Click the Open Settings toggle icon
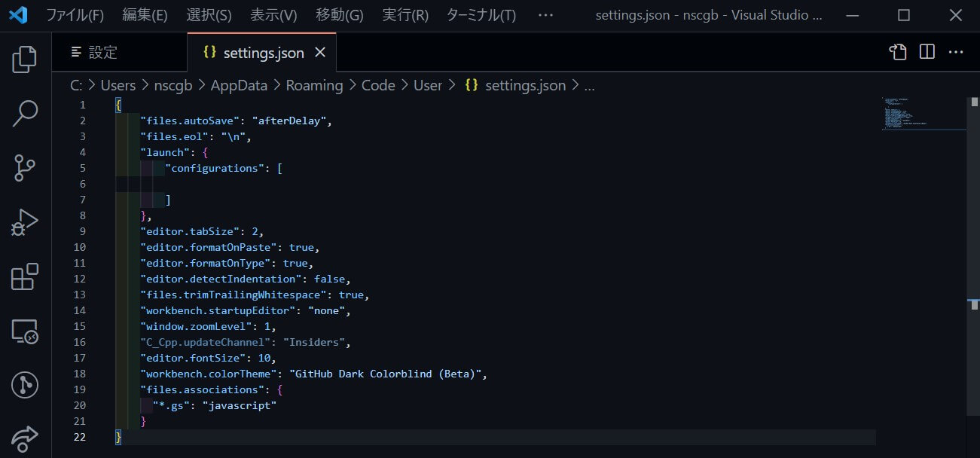The height and width of the screenshot is (458, 980). click(x=897, y=52)
